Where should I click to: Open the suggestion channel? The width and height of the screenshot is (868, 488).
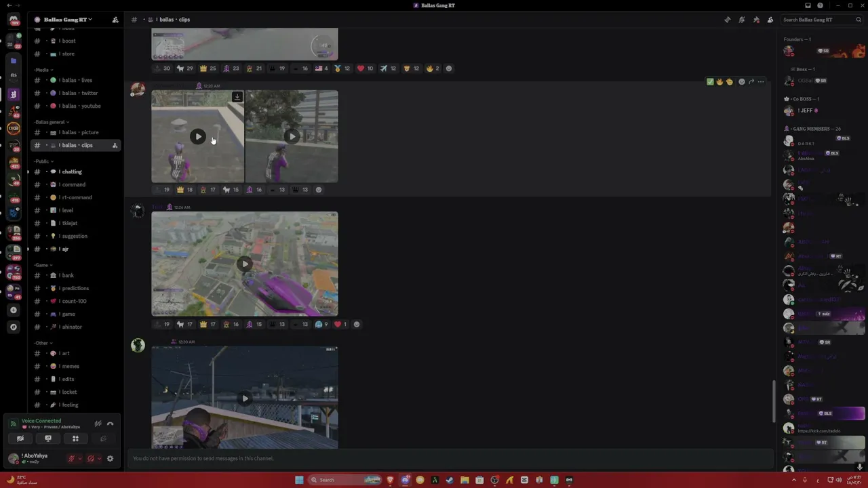pyautogui.click(x=76, y=236)
